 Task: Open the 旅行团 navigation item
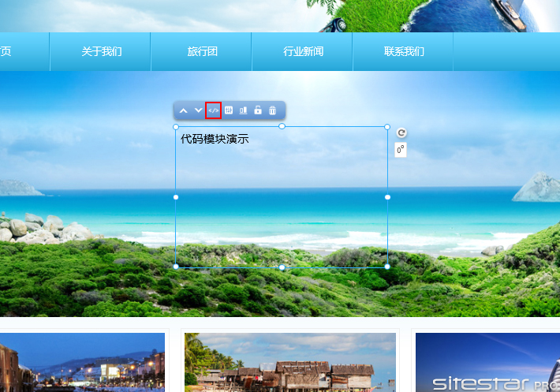203,51
